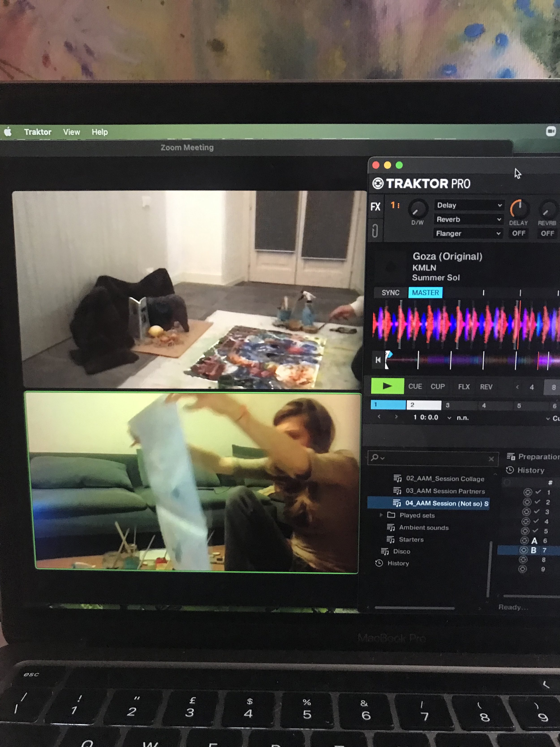Toggle the MASTER button
560x747 pixels.
coord(425,292)
